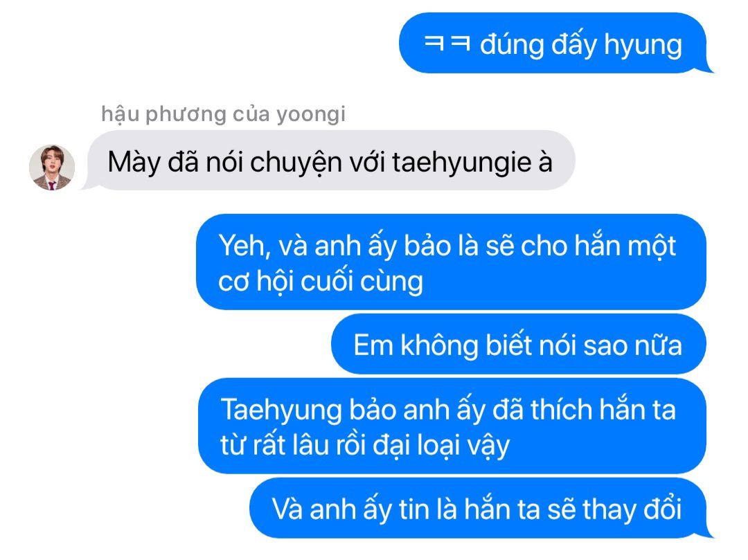Select the message starting 'Taehyung bảo anh ấy'
The image size is (748, 560).
[452, 426]
